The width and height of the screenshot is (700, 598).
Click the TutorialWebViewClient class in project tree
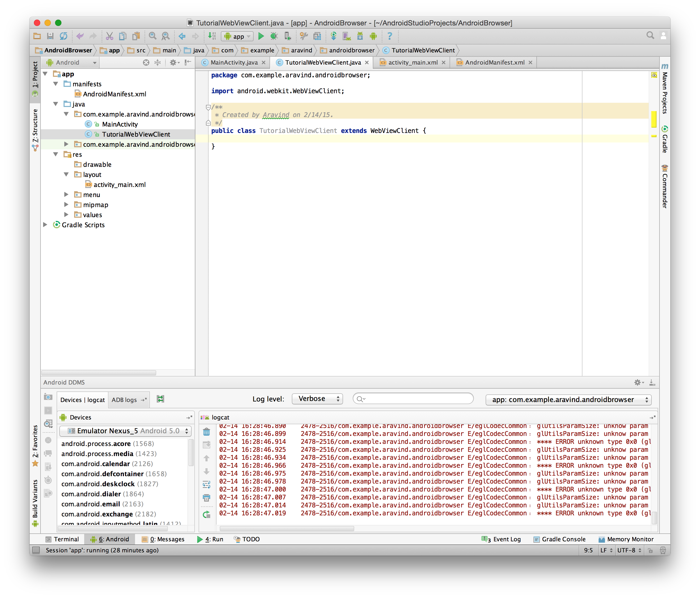click(x=135, y=134)
